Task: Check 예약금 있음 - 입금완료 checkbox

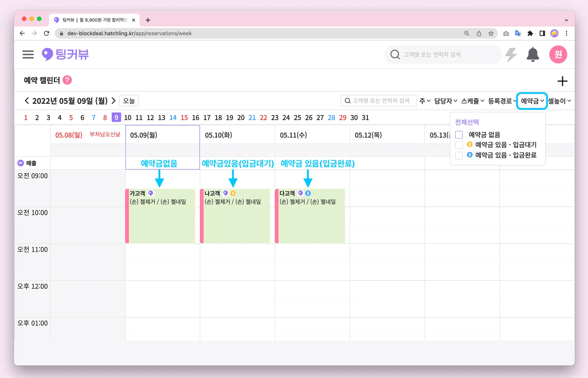Action: pyautogui.click(x=459, y=155)
